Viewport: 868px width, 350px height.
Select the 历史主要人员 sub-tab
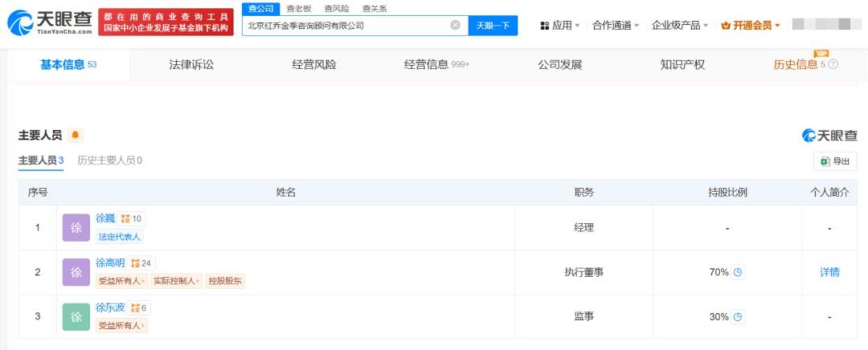[110, 161]
